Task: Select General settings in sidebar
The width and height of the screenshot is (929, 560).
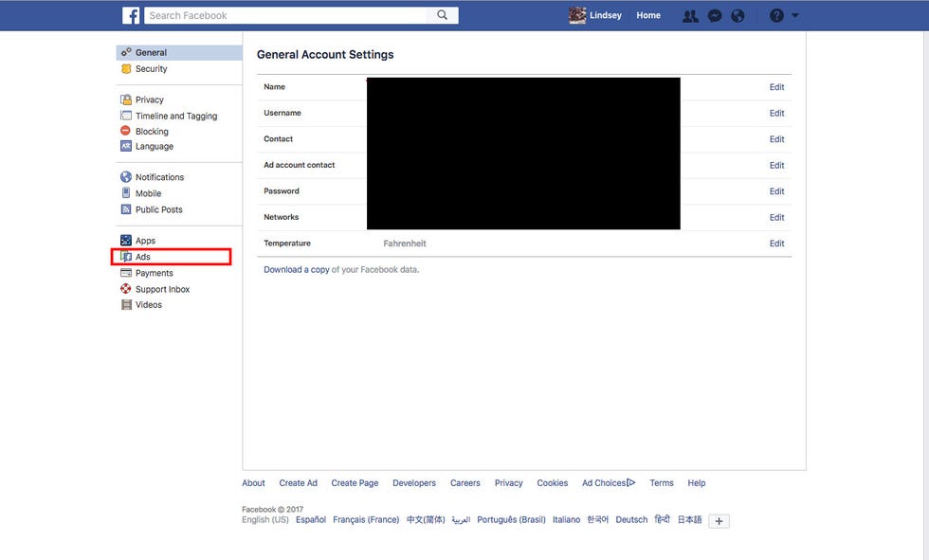Action: pos(179,53)
